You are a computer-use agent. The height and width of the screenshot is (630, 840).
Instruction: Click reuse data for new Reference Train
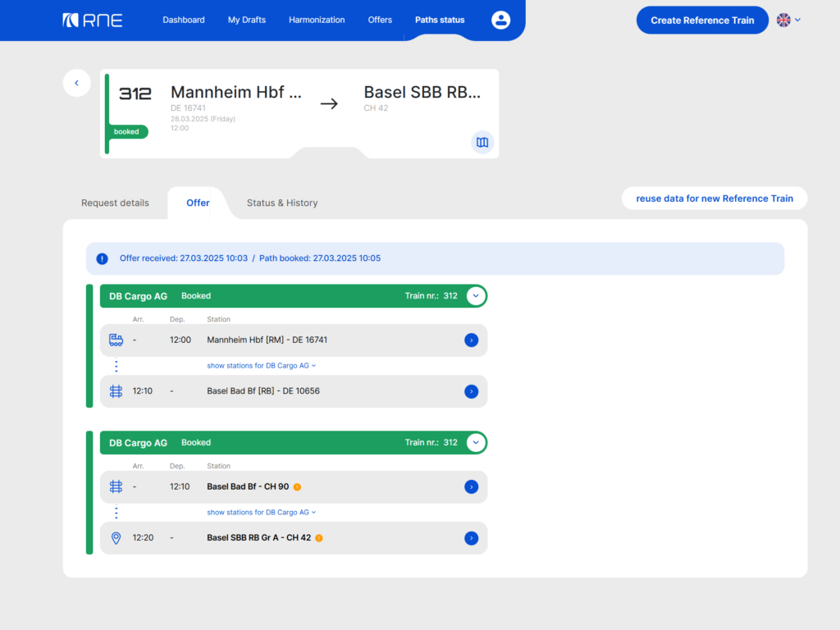714,199
